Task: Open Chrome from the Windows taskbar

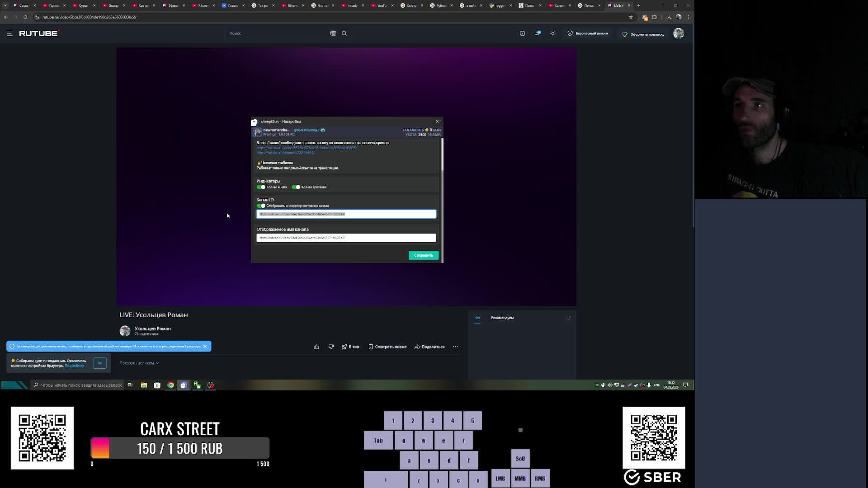Action: [170, 385]
